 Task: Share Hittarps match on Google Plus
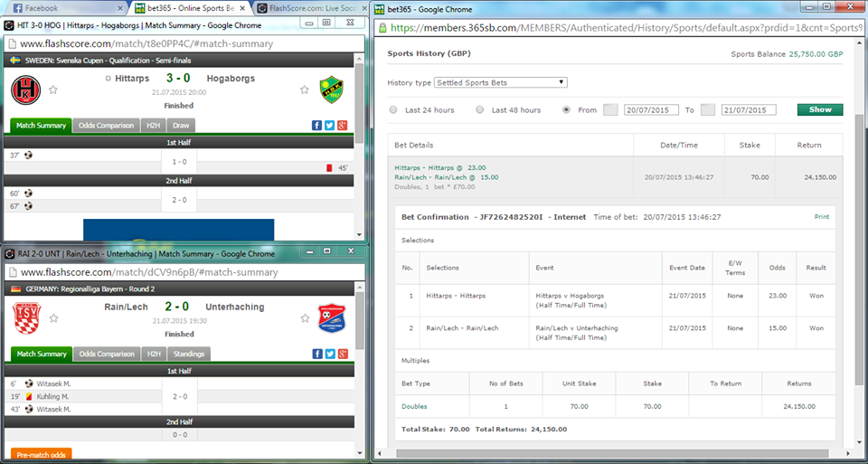tap(342, 125)
